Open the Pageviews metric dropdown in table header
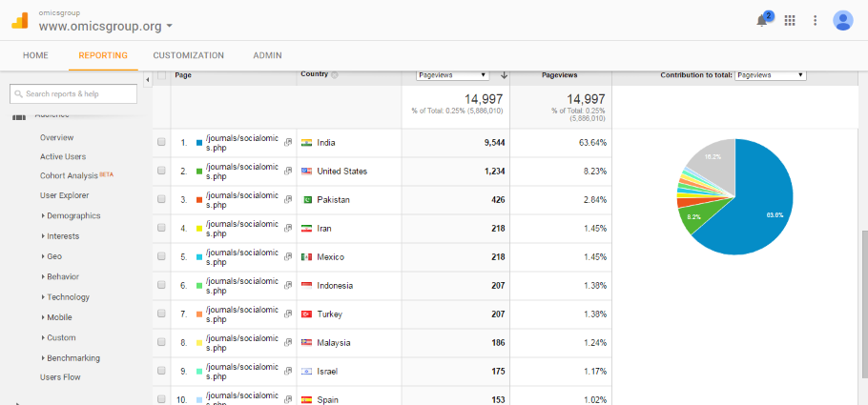The height and width of the screenshot is (405, 868). 452,75
